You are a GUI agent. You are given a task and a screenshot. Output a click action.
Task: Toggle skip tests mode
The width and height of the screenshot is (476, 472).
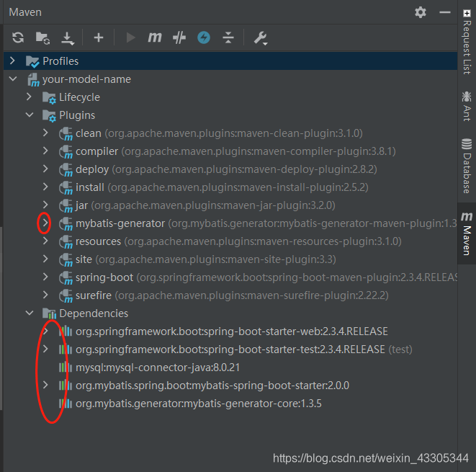click(179, 37)
